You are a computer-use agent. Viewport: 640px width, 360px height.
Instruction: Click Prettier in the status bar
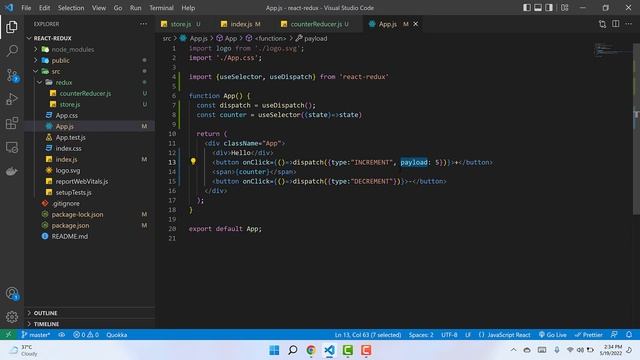pos(589,335)
